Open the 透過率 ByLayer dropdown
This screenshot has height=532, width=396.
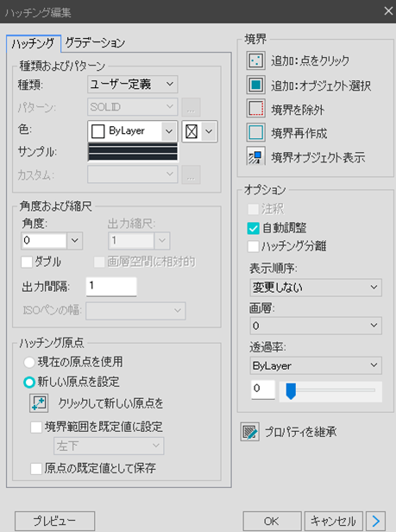coord(316,365)
